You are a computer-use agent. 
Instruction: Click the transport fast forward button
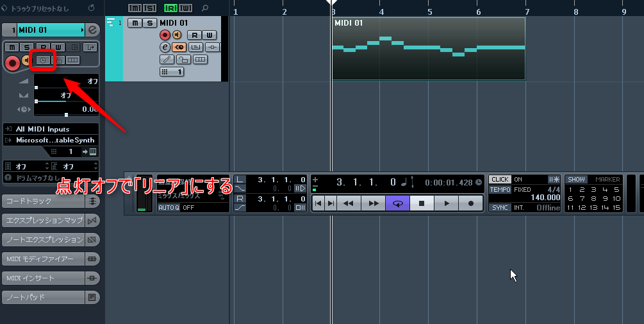click(373, 203)
